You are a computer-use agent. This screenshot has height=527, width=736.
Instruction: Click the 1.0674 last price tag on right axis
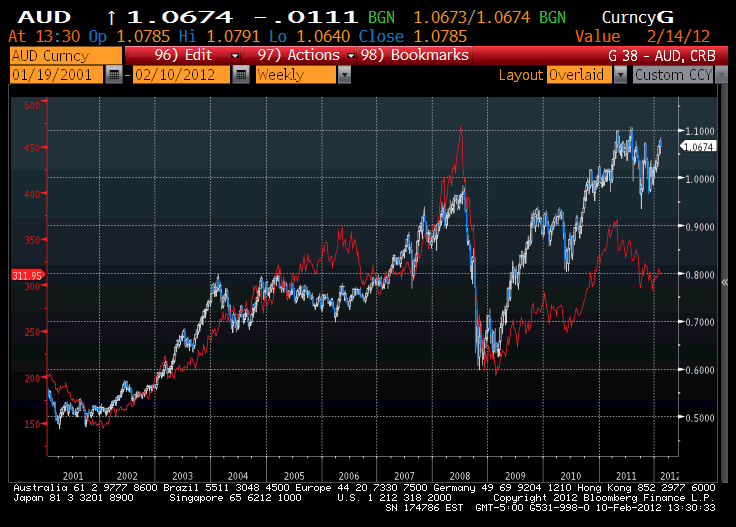point(698,147)
